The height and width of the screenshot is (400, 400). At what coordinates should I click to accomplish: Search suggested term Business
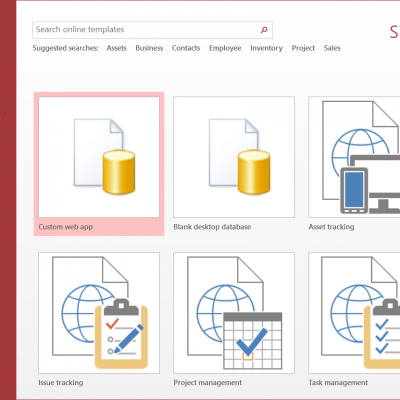click(149, 48)
